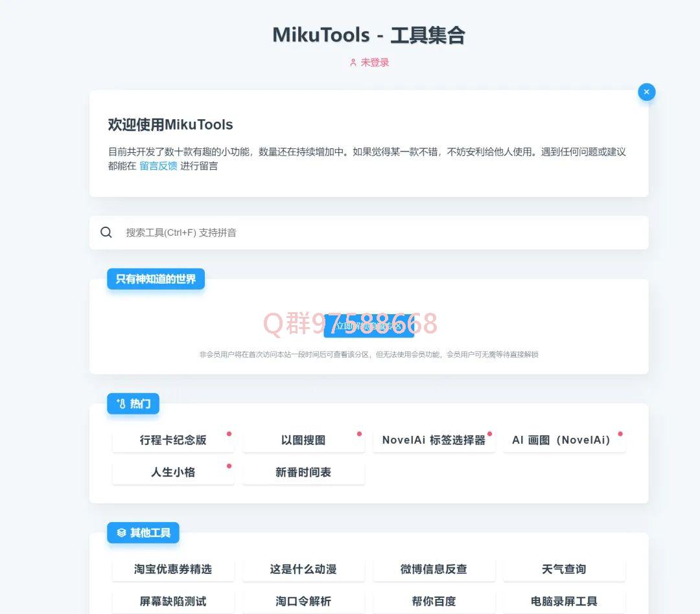Click the blue unlock button in the members section
Viewport: 700px width, 614px height.
(369, 326)
